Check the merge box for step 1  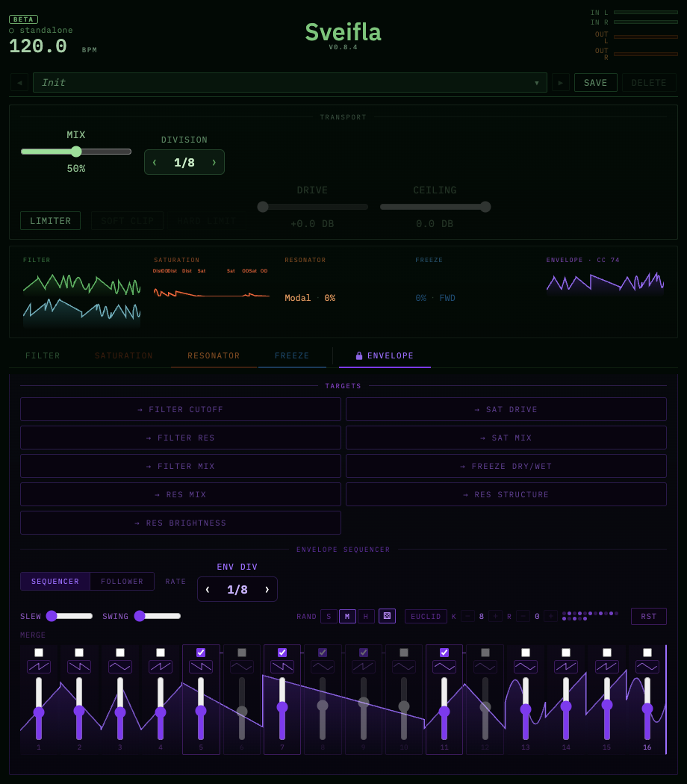point(39,653)
